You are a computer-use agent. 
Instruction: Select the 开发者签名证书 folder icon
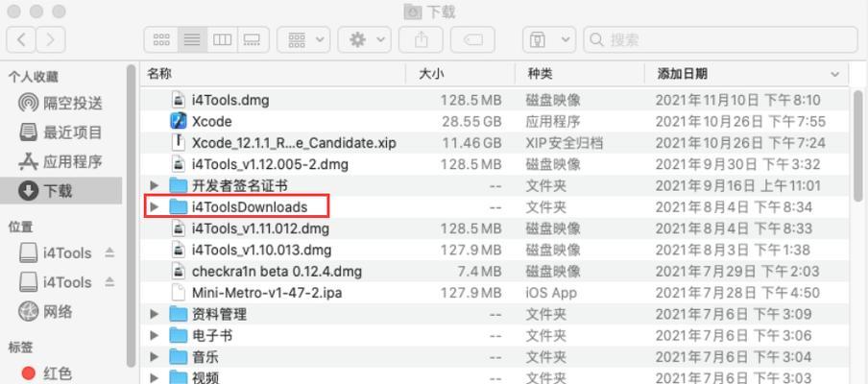pos(179,185)
